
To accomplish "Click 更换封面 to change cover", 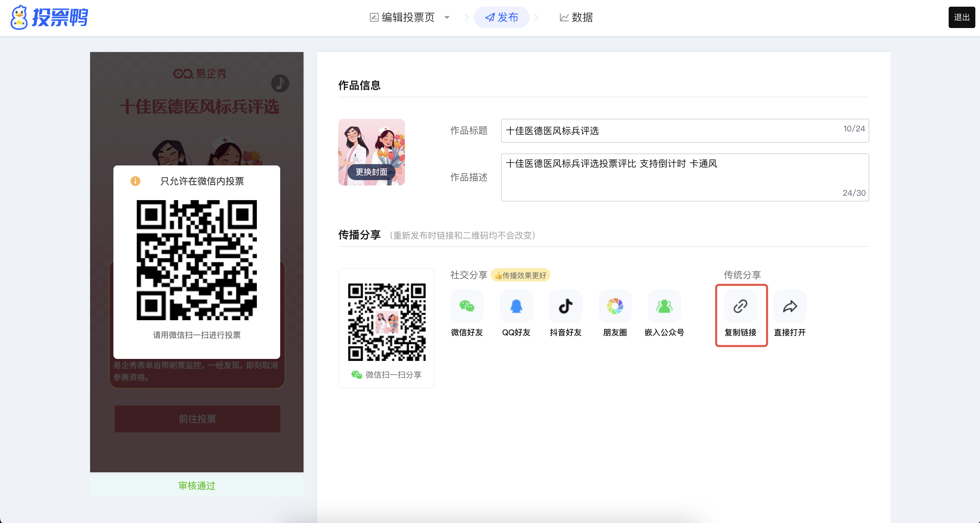I will pos(371,172).
